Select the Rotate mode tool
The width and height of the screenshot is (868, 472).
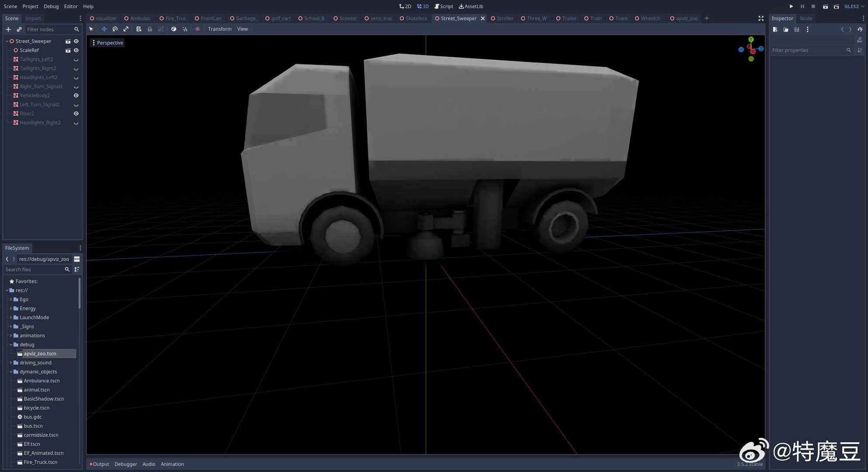coord(115,29)
